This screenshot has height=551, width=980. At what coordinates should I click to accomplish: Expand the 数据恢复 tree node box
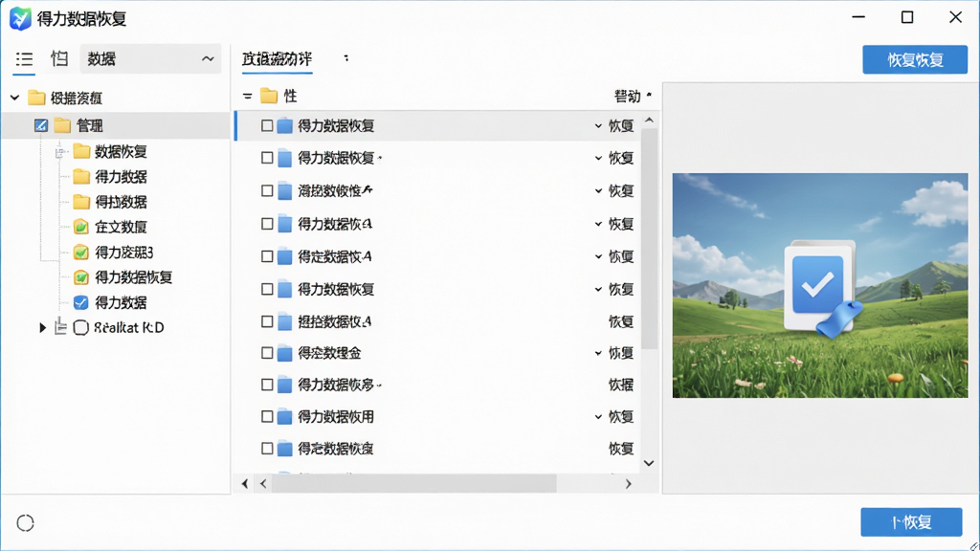pos(60,152)
